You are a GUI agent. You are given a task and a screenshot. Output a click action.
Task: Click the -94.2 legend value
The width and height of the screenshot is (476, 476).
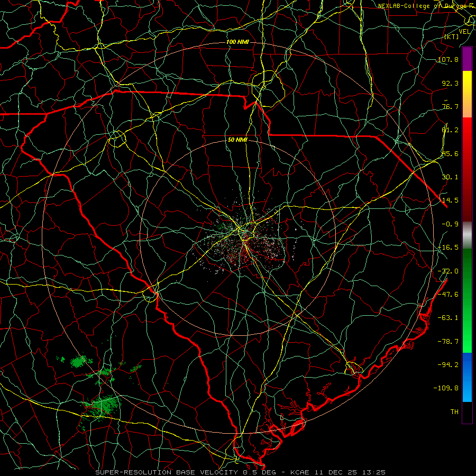(448, 364)
